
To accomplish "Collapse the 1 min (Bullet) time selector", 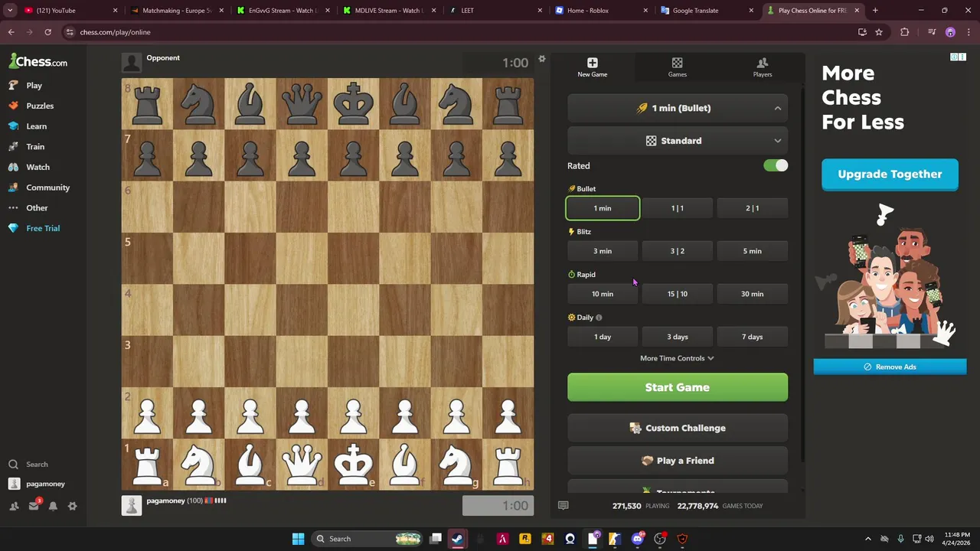I will (678, 108).
